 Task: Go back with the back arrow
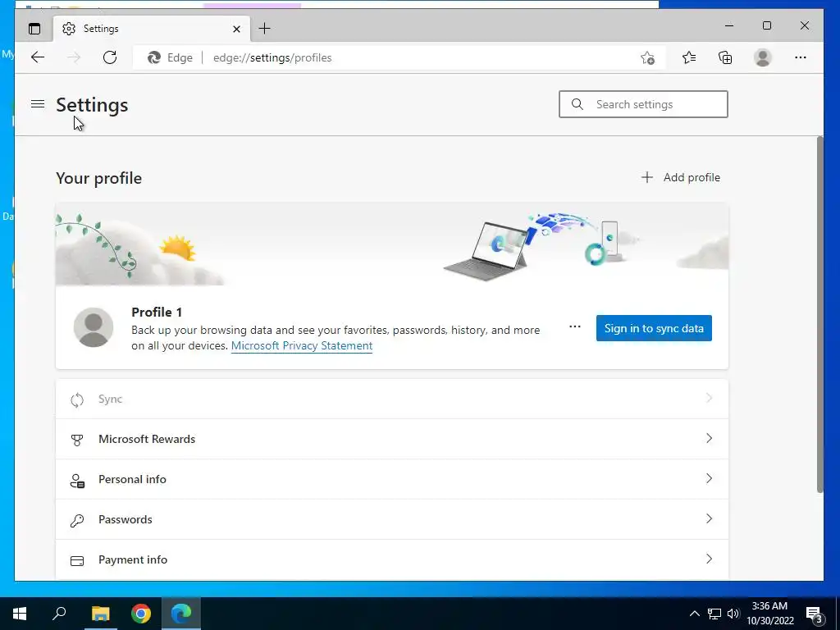tap(38, 57)
